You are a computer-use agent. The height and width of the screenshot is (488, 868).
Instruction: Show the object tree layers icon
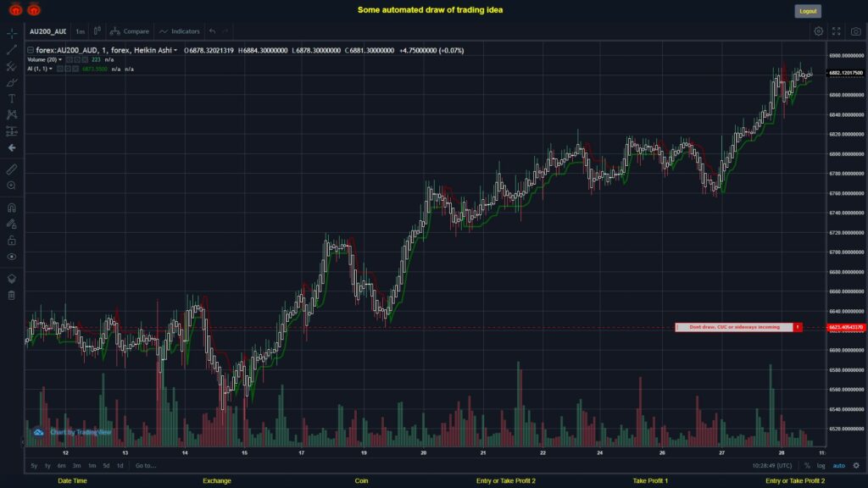(12, 279)
